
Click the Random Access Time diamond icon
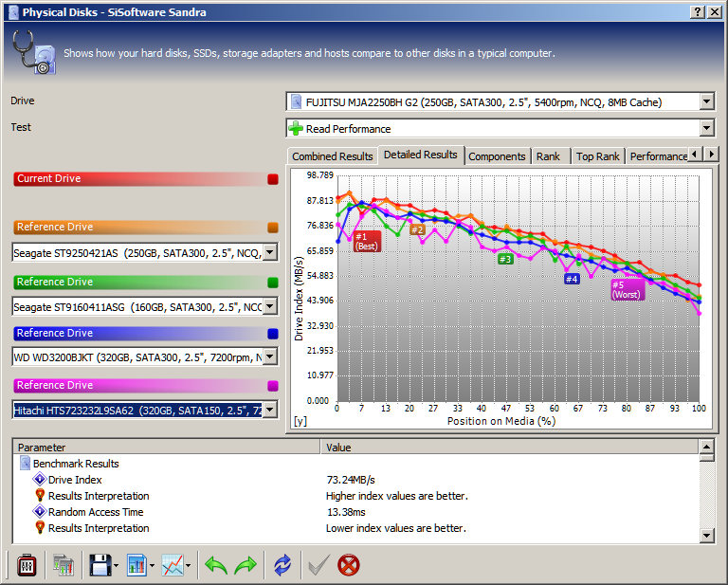(40, 511)
